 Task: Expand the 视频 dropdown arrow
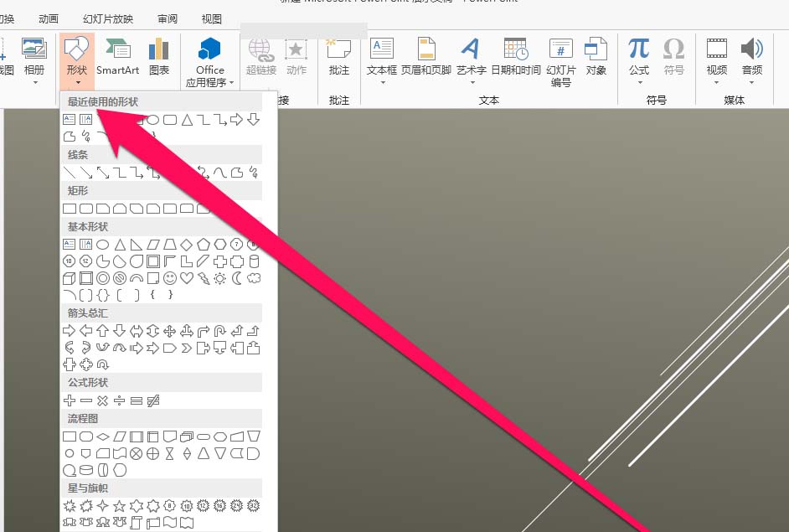pos(716,82)
